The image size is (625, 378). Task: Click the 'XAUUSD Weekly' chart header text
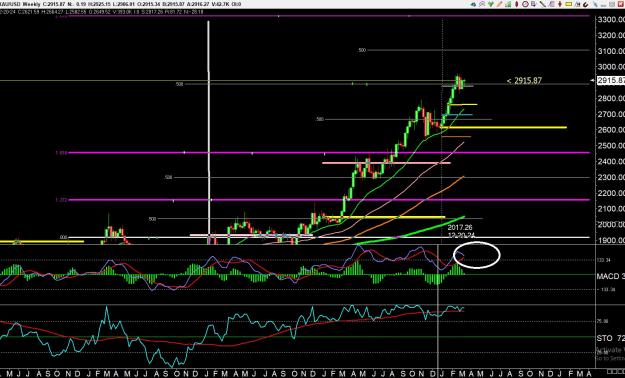21,4
